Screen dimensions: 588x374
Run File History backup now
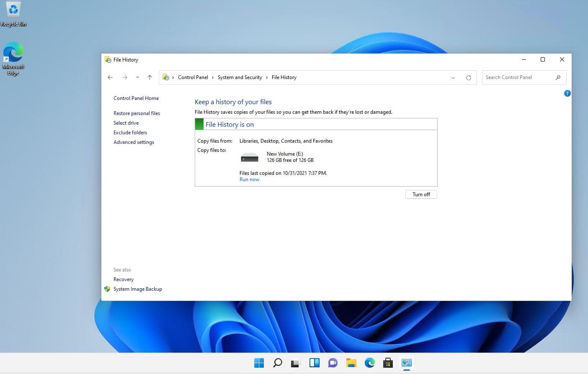(249, 179)
